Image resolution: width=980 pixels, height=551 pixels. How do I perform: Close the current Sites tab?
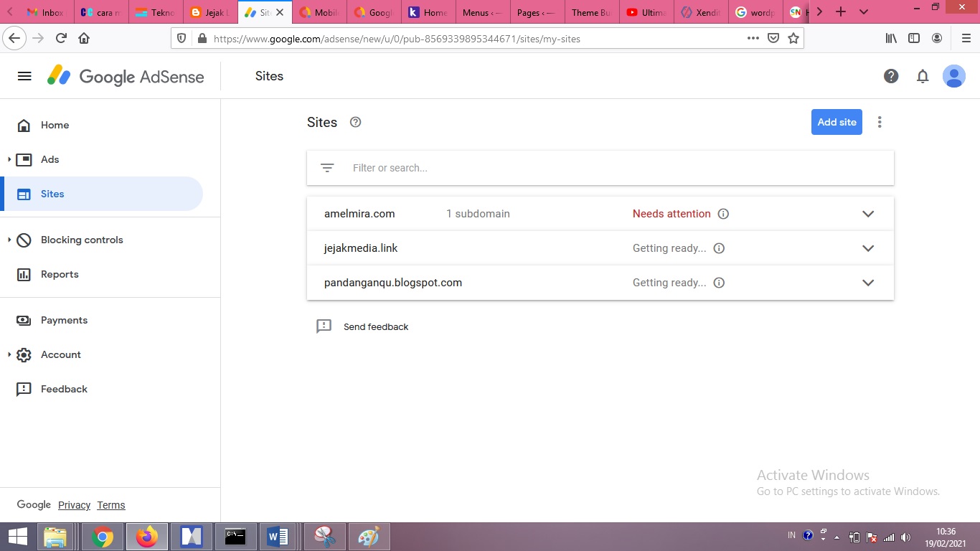280,12
